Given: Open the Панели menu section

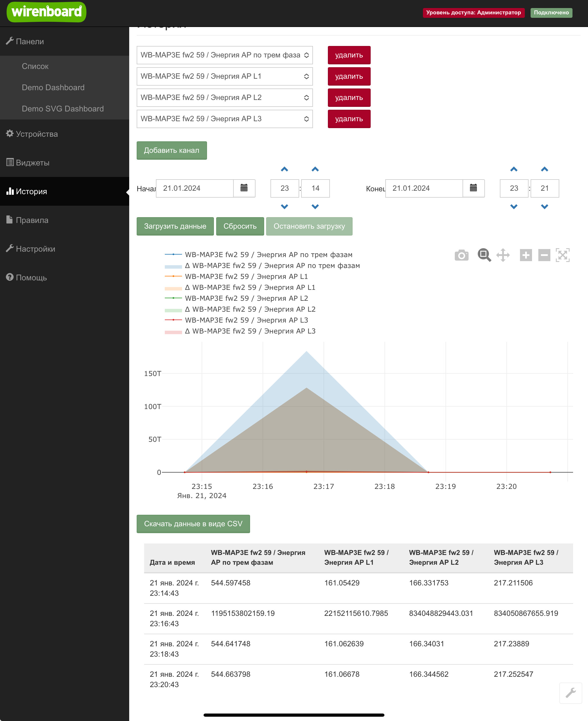Looking at the screenshot, I should point(64,41).
